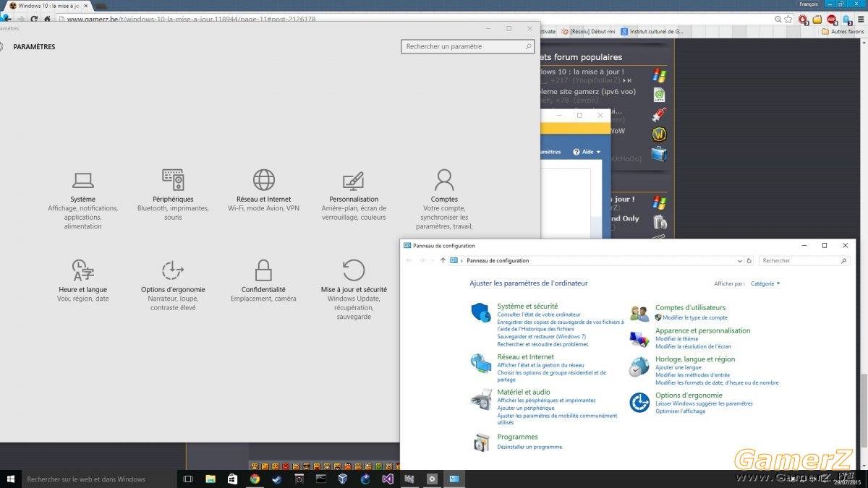Click Afficher les périphériques et imprimantes
Image resolution: width=868 pixels, height=488 pixels.
[x=546, y=400]
